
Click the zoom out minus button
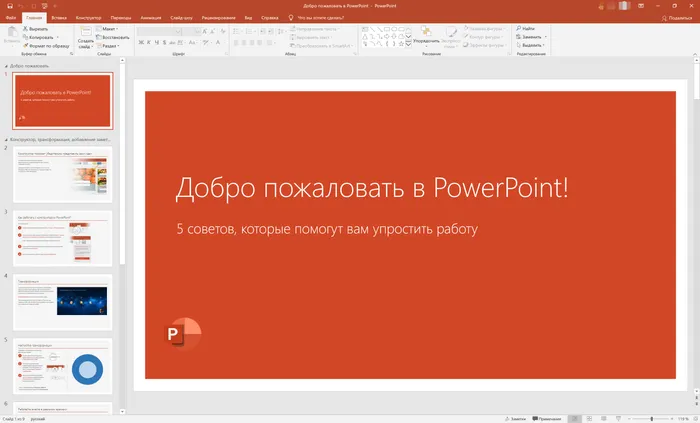629,419
